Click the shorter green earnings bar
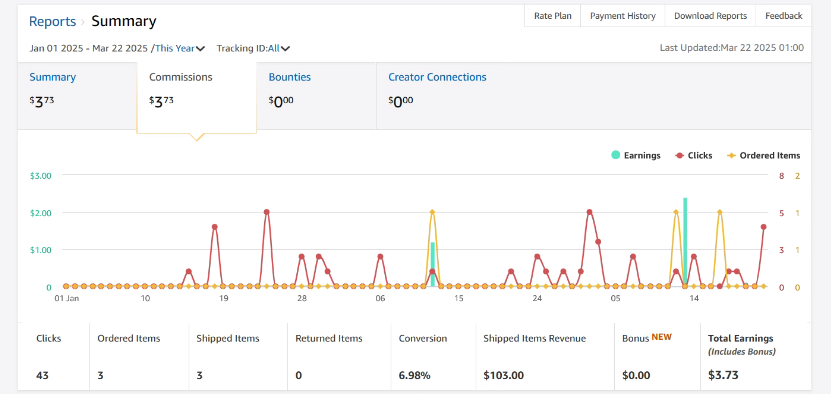The width and height of the screenshot is (831, 394). point(432,264)
